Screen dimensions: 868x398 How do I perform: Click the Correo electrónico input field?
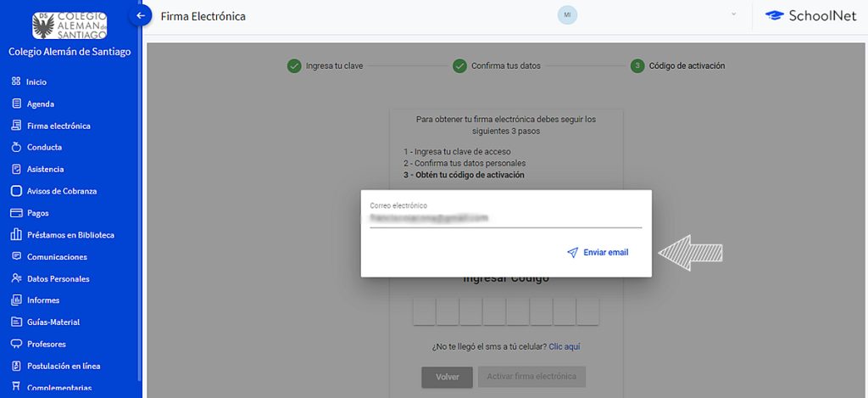(x=505, y=218)
